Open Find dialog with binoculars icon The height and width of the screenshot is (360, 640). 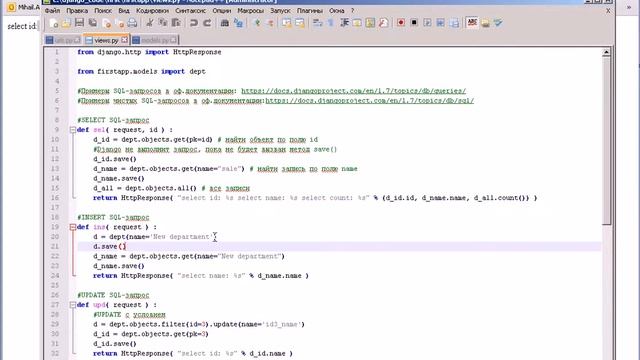coord(225,23)
